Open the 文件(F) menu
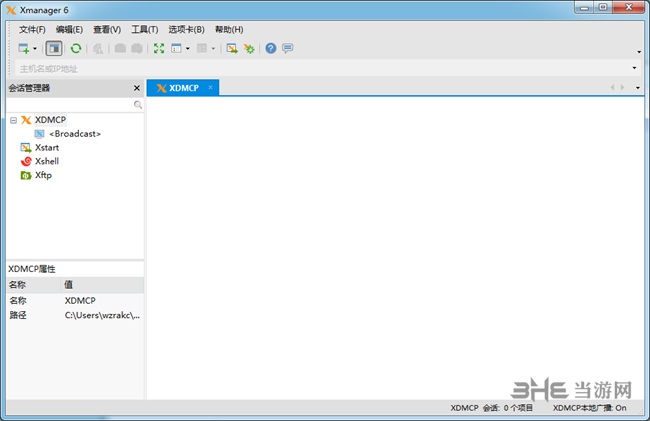This screenshot has width=650, height=421. pyautogui.click(x=32, y=29)
